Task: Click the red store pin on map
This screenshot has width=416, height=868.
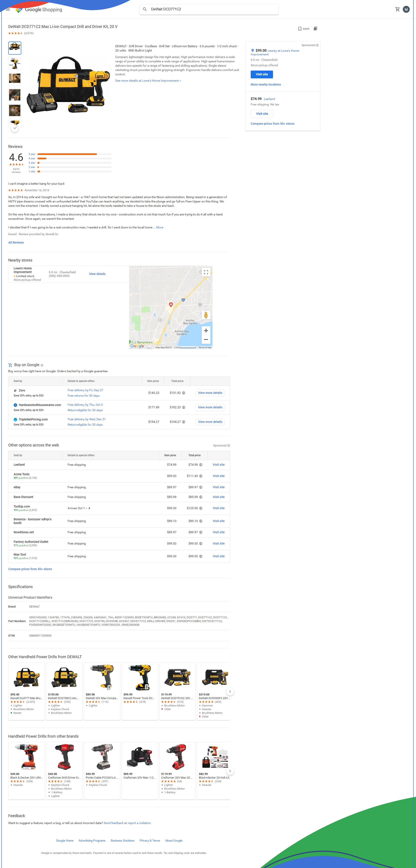Action: [x=171, y=305]
